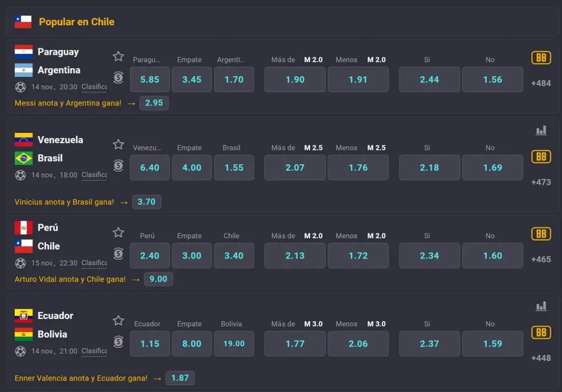Select 19.00 odds on Bolivia to win
The width and height of the screenshot is (562, 392).
click(x=234, y=344)
